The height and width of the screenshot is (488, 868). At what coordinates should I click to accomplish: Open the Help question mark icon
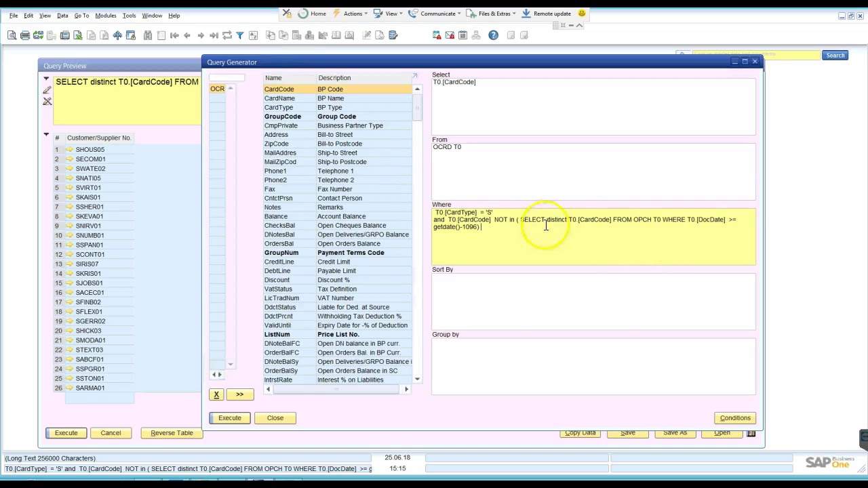493,35
